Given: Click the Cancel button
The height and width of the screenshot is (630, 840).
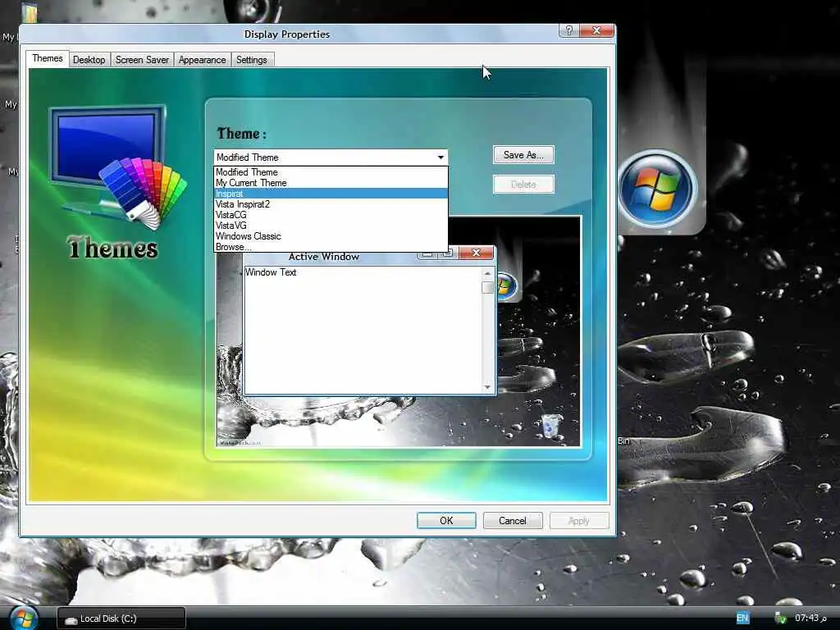Looking at the screenshot, I should tap(513, 521).
